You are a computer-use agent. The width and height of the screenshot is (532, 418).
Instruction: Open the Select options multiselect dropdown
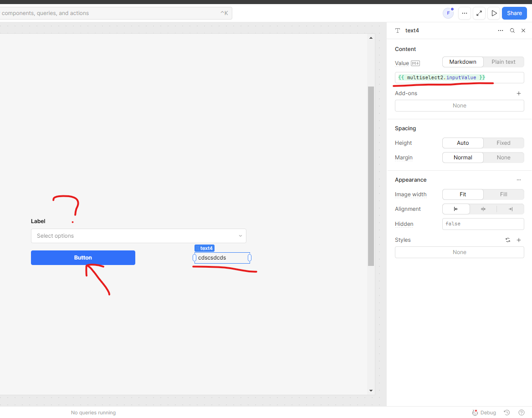pyautogui.click(x=138, y=236)
